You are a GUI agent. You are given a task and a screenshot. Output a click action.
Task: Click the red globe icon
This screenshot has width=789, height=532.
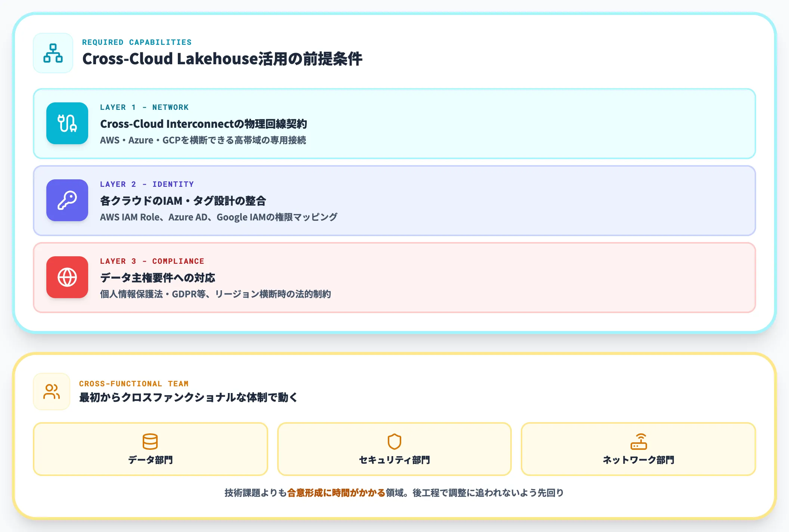67,277
